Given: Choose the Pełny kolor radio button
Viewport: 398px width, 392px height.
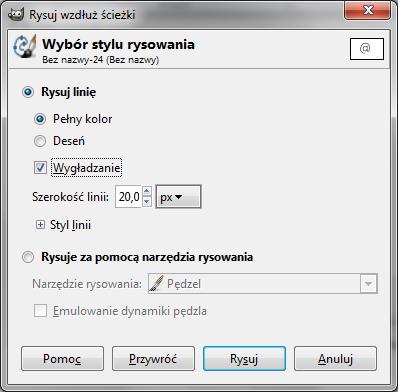Looking at the screenshot, I should (40, 119).
